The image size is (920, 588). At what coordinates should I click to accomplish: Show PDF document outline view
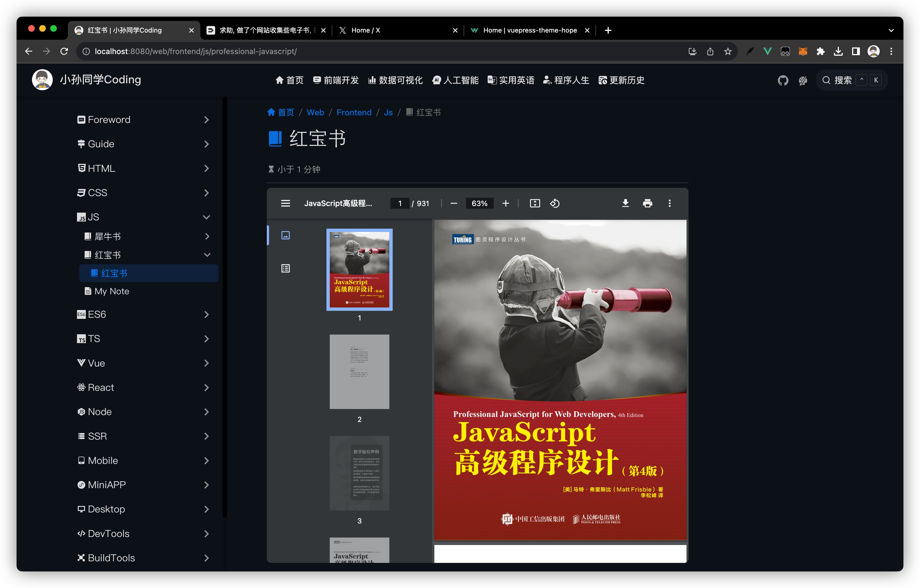coord(285,268)
